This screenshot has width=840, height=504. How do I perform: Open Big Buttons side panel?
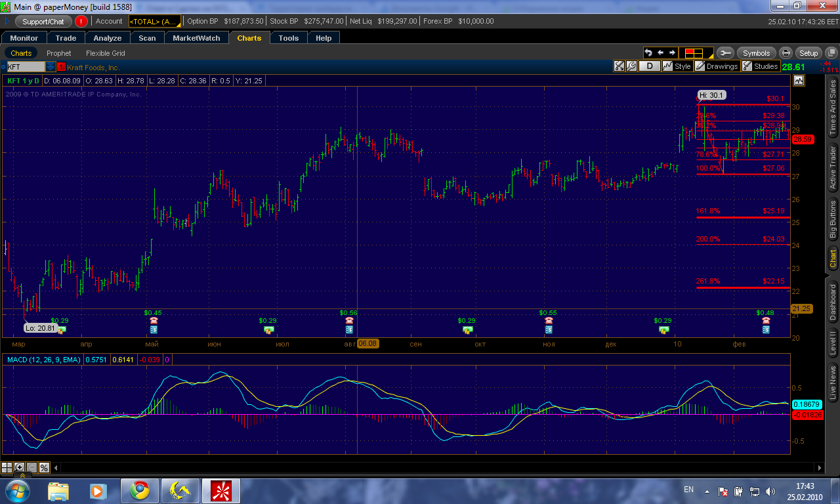coord(833,220)
